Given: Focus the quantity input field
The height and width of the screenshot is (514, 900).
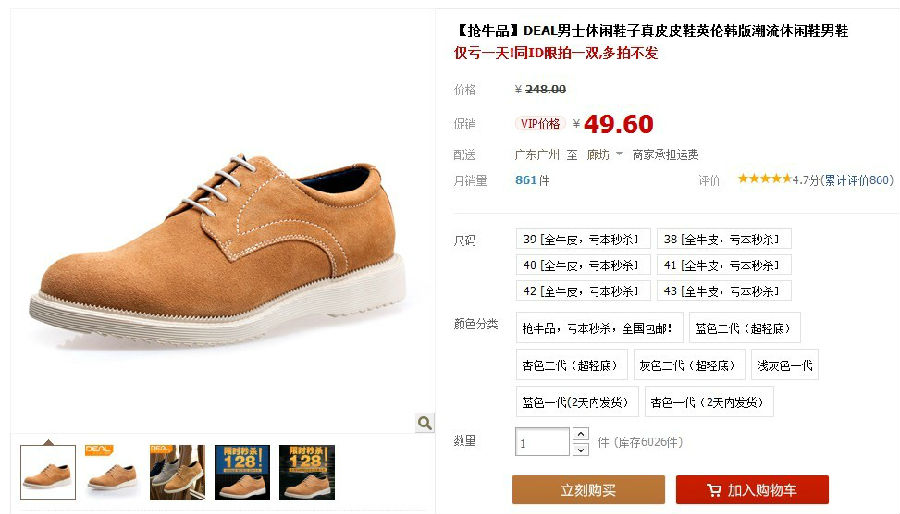Looking at the screenshot, I should [x=542, y=442].
